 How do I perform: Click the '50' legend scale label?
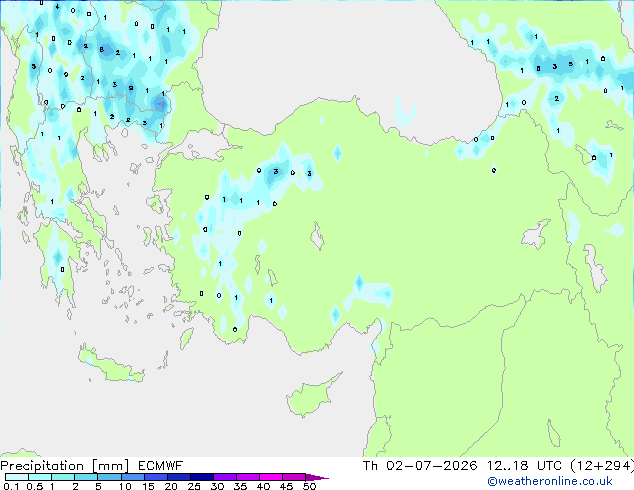point(309,486)
